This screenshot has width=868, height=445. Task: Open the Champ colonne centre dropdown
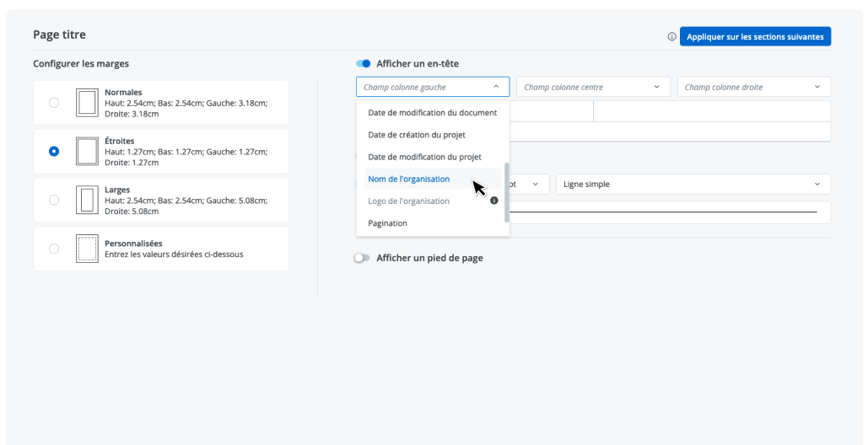pyautogui.click(x=593, y=87)
